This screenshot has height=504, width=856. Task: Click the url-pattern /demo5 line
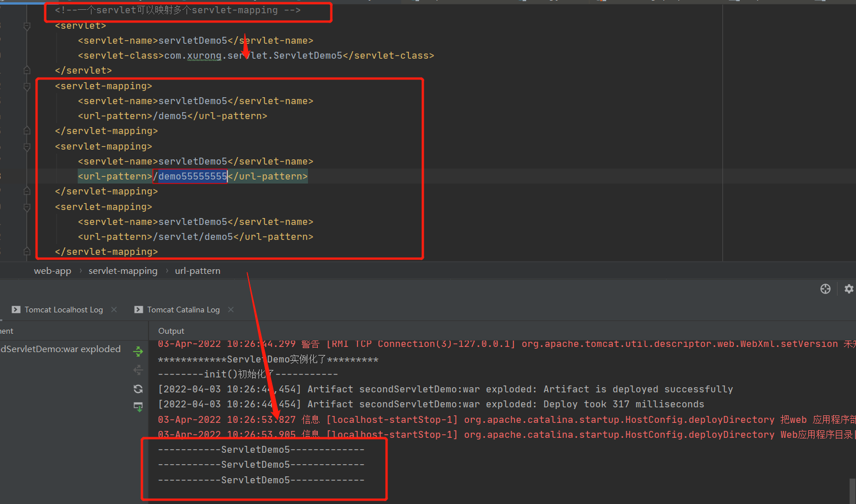(173, 116)
